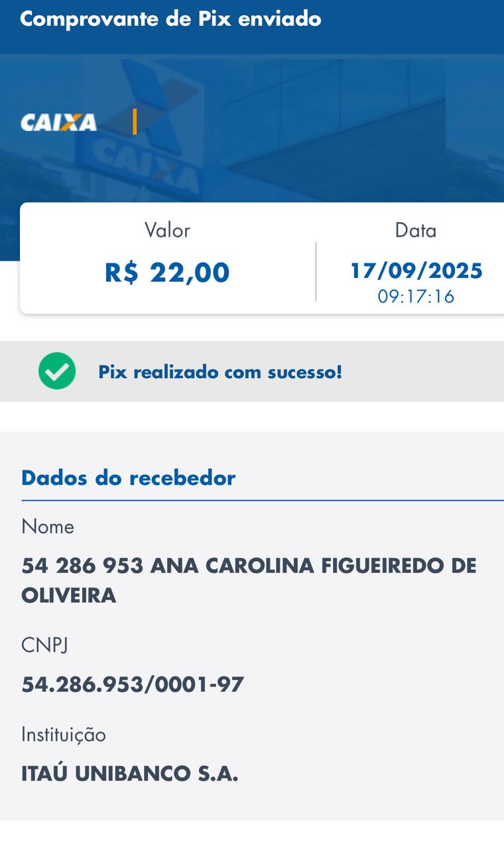Click the "OLIVEIRA" surname line

69,596
